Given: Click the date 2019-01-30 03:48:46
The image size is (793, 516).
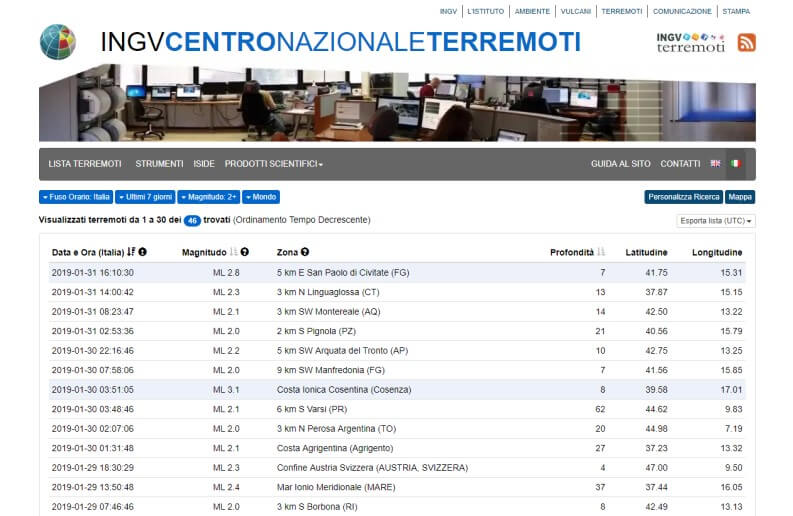Looking at the screenshot, I should point(93,409).
